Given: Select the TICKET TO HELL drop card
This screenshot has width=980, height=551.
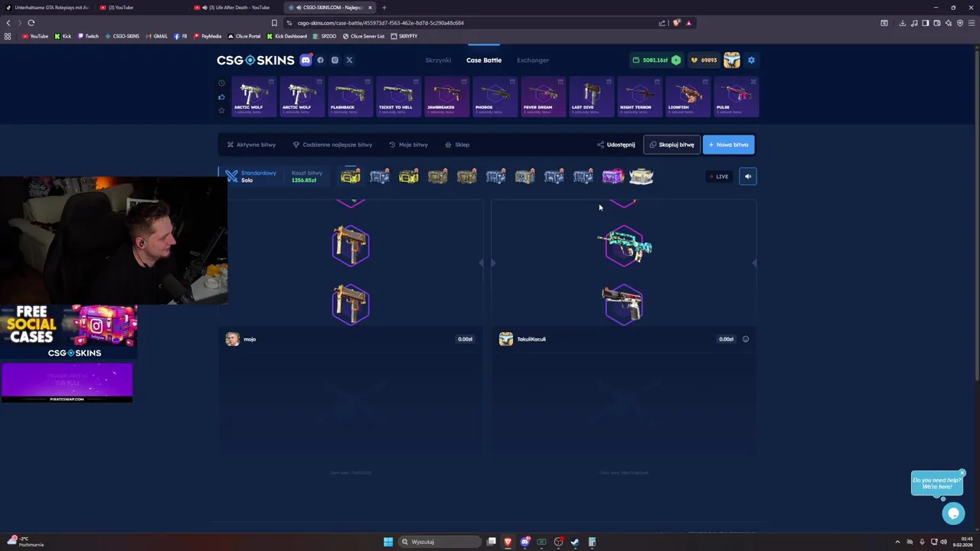Looking at the screenshot, I should tap(398, 96).
